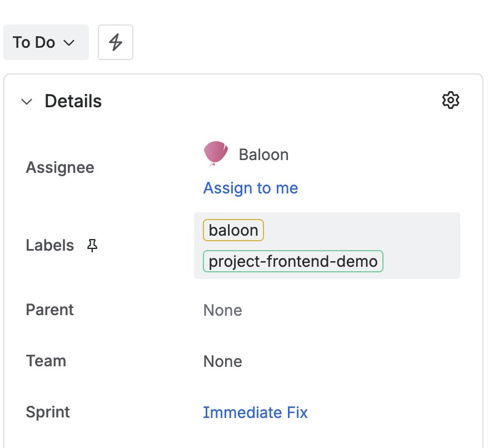
Task: Open the Immediate Fix sprint link
Action: coord(255,412)
